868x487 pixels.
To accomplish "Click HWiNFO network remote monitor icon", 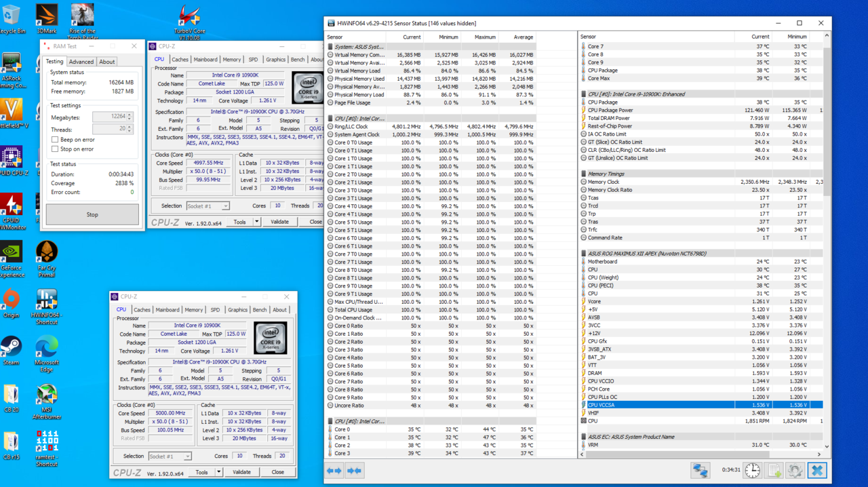I will [x=700, y=470].
